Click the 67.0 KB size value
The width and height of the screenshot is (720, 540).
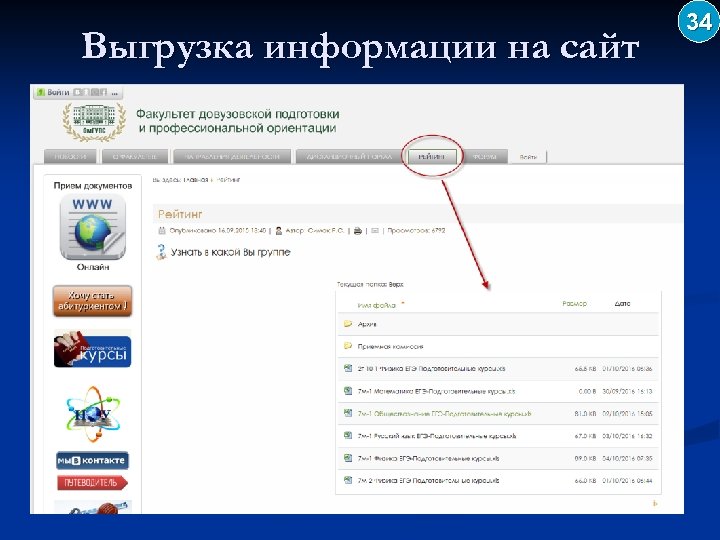tap(585, 436)
